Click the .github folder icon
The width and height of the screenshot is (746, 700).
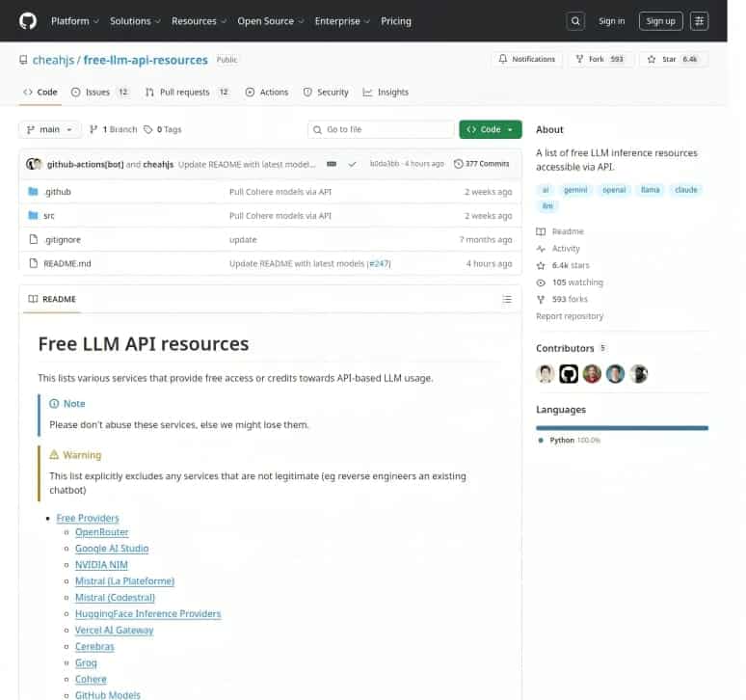[33, 192]
